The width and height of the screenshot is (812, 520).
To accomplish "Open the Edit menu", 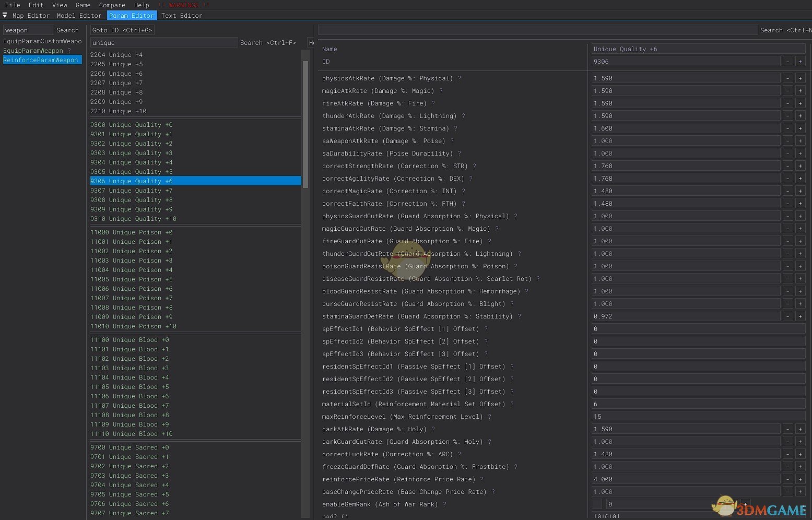I will click(x=36, y=5).
